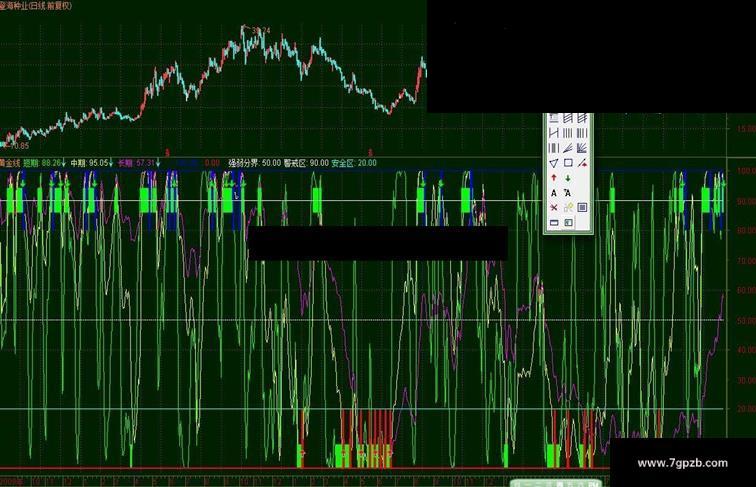Select the triangle drawing tool

tap(554, 163)
